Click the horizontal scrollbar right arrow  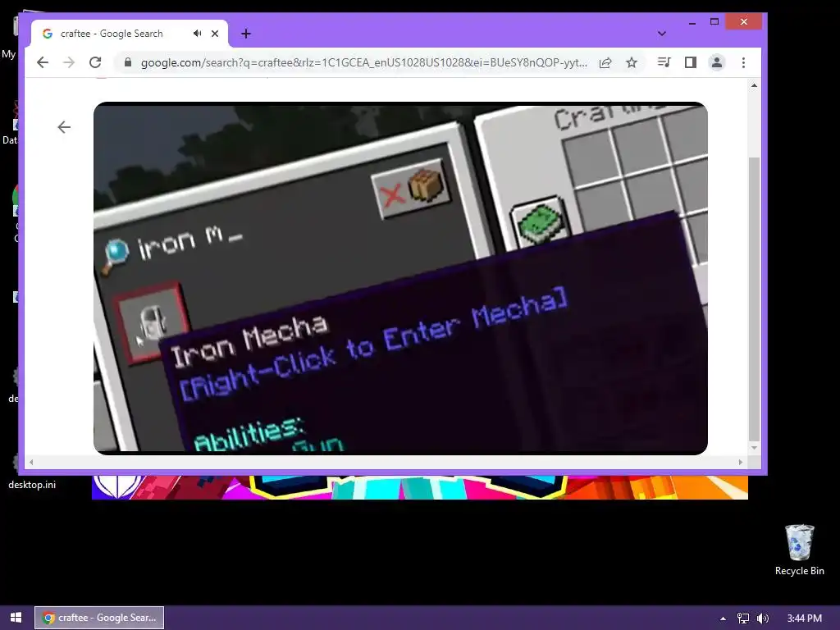741,462
